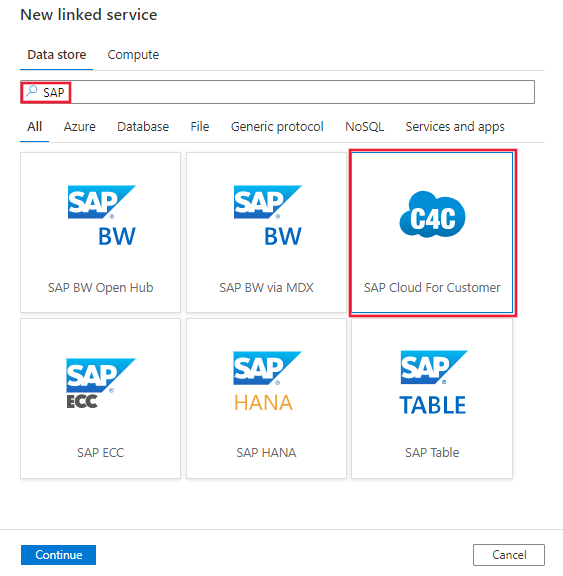The height and width of the screenshot is (576, 563).
Task: Click the search magnifier icon
Action: [32, 90]
